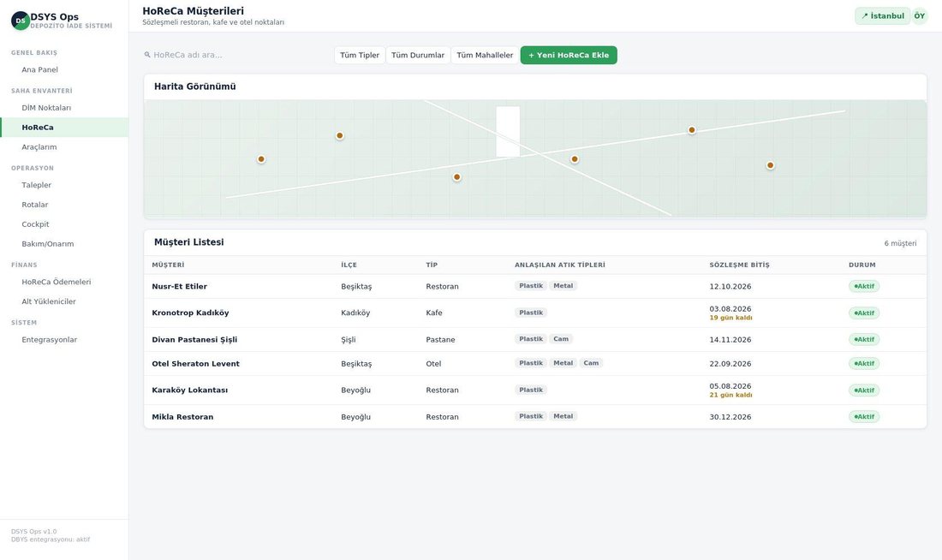
Task: Open the Tüm Mahalleler filter
Action: [484, 56]
